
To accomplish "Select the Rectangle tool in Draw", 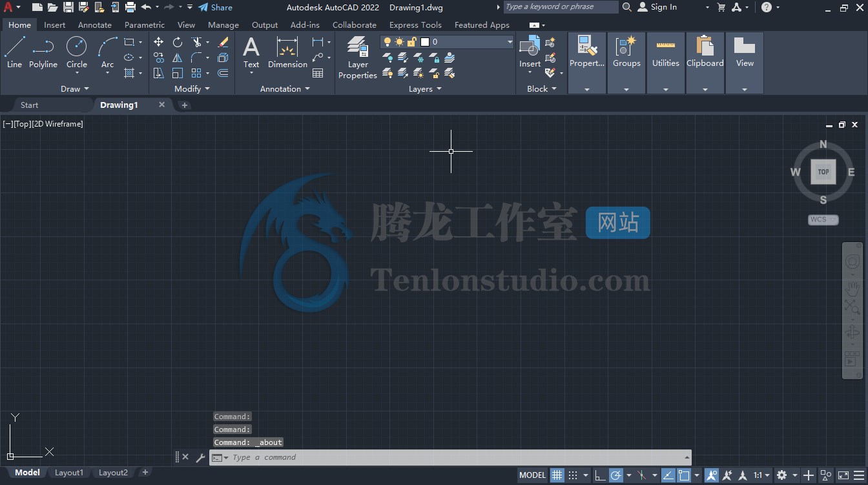I will coord(129,42).
